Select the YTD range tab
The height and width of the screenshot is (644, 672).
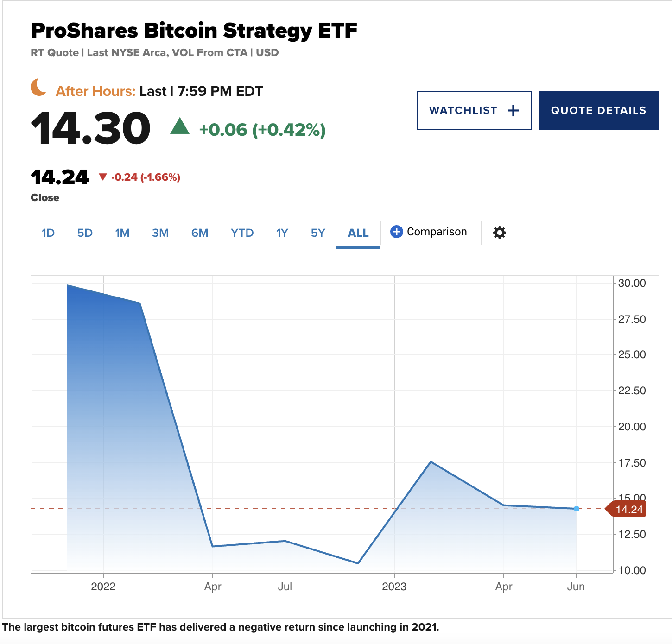(242, 233)
